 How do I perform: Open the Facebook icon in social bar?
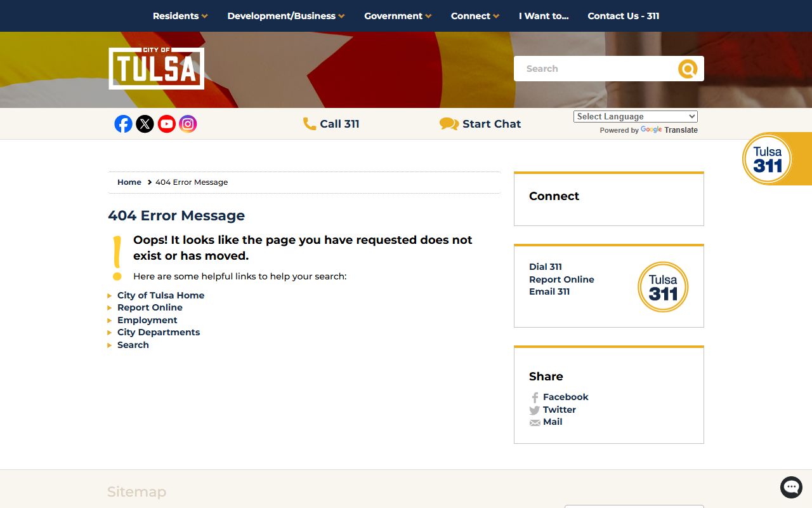coord(124,124)
